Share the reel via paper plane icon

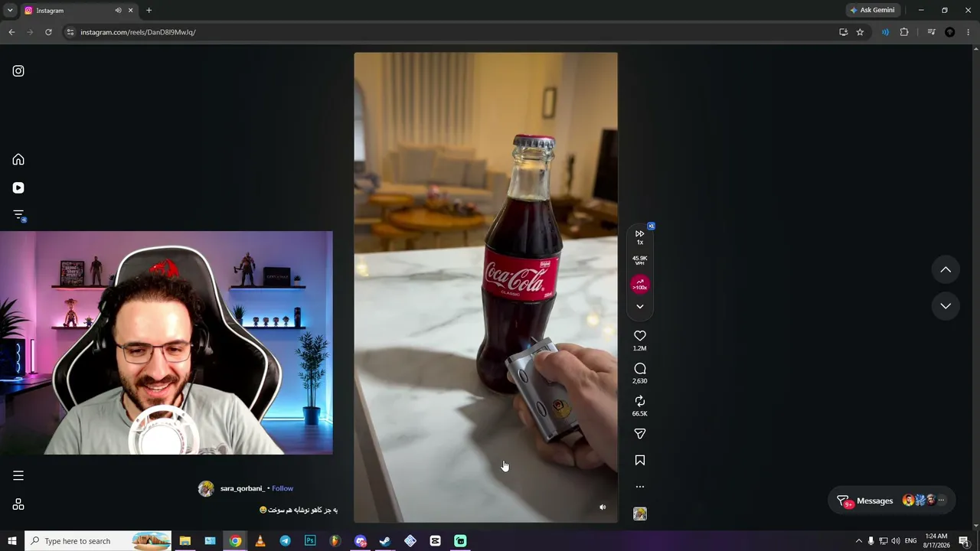tap(640, 434)
